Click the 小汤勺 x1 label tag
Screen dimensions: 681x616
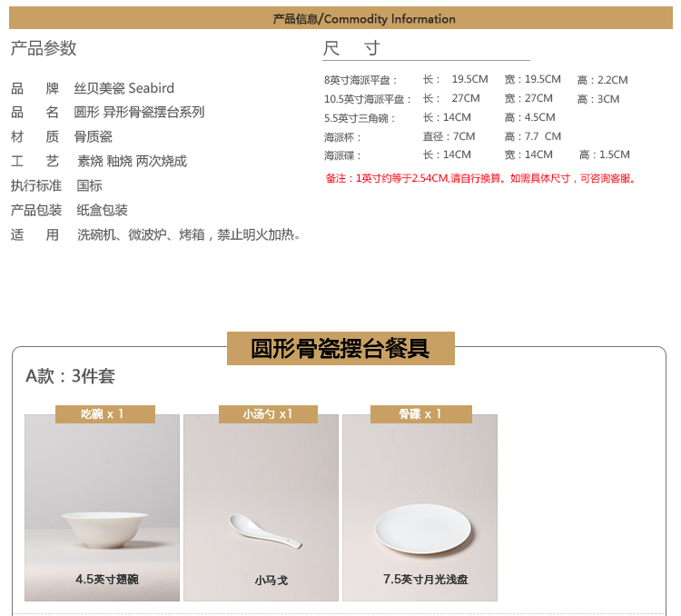tap(268, 414)
